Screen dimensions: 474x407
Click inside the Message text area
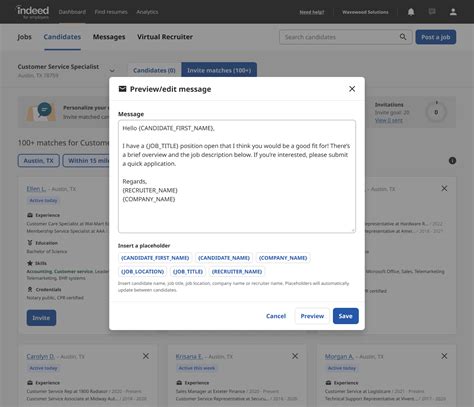click(237, 176)
